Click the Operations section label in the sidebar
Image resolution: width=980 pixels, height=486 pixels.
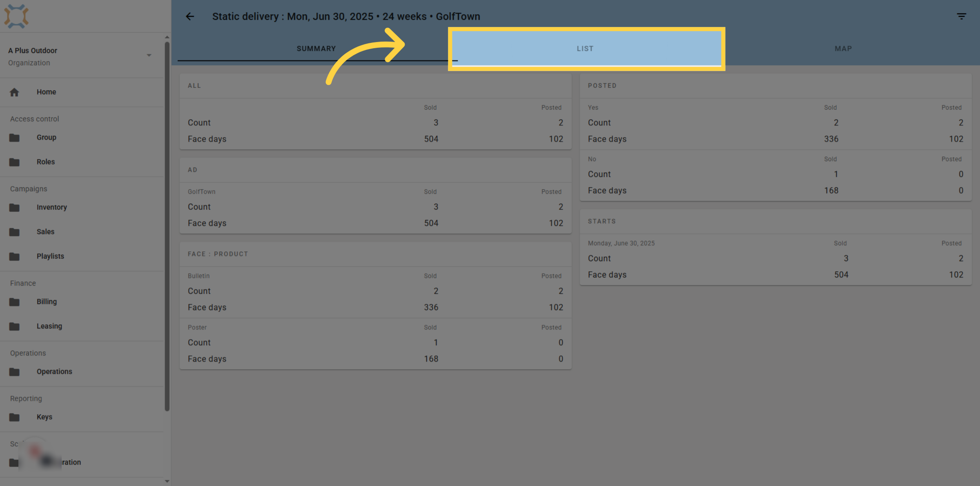pos(28,353)
